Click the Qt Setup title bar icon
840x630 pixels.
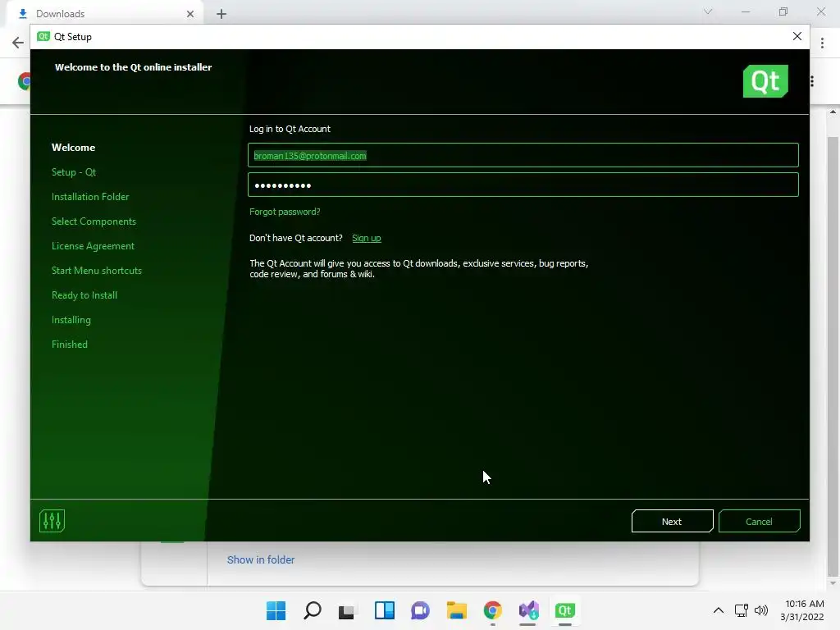pos(43,36)
